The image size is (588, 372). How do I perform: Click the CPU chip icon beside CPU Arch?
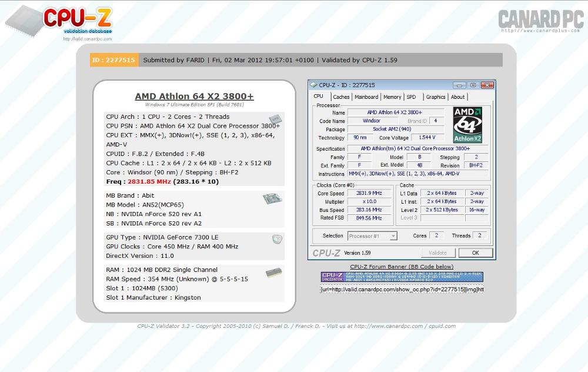point(275,119)
